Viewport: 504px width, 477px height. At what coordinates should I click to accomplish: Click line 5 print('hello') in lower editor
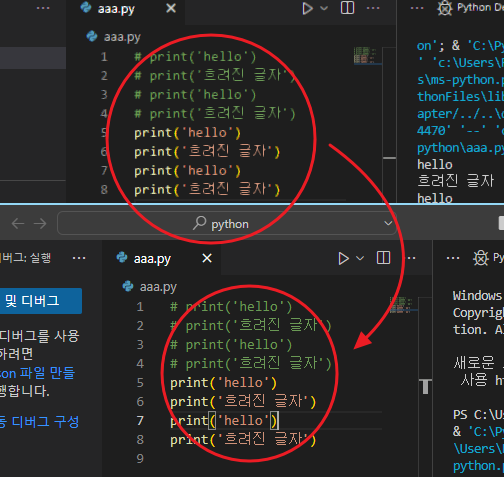pos(223,383)
